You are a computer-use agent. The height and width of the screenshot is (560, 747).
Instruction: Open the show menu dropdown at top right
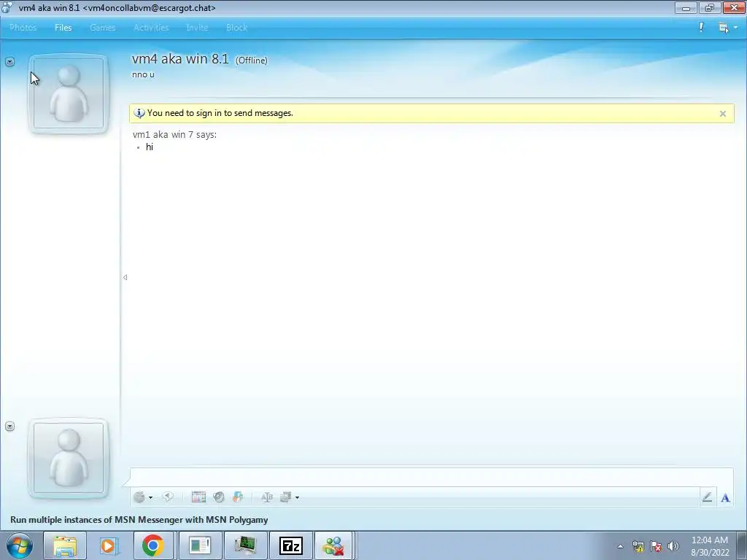point(728,28)
